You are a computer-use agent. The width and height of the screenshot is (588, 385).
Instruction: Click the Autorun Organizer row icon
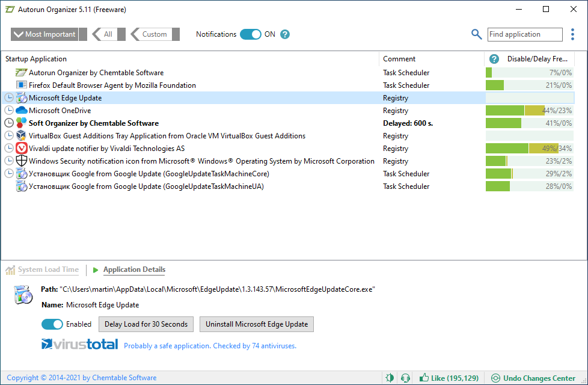tap(22, 72)
